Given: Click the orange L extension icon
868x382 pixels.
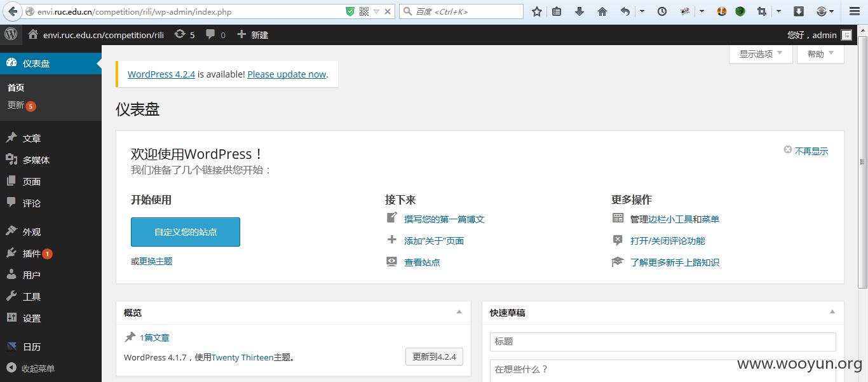Looking at the screenshot, I should 722,11.
